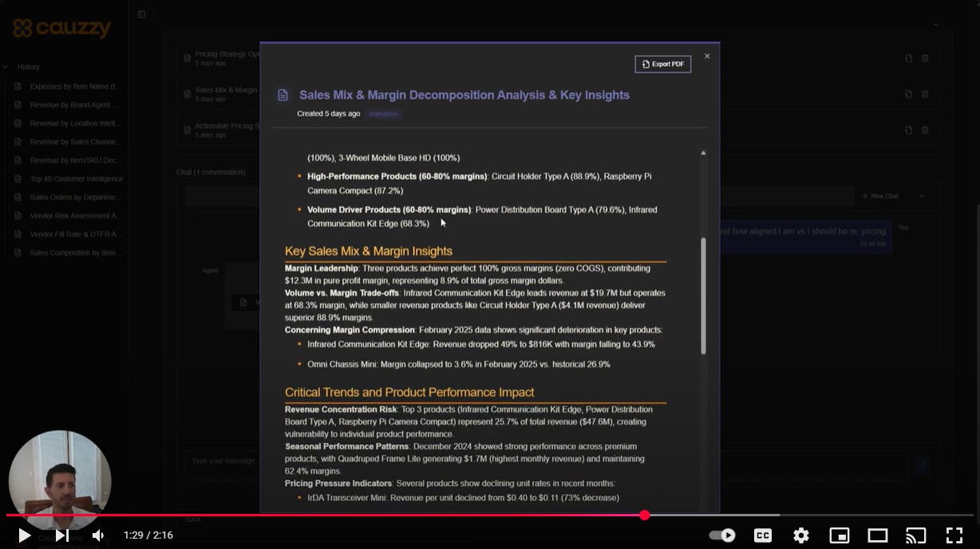The image size is (980, 549).
Task: Click the dialog's vertical scrollbar thumb
Action: pos(703,295)
